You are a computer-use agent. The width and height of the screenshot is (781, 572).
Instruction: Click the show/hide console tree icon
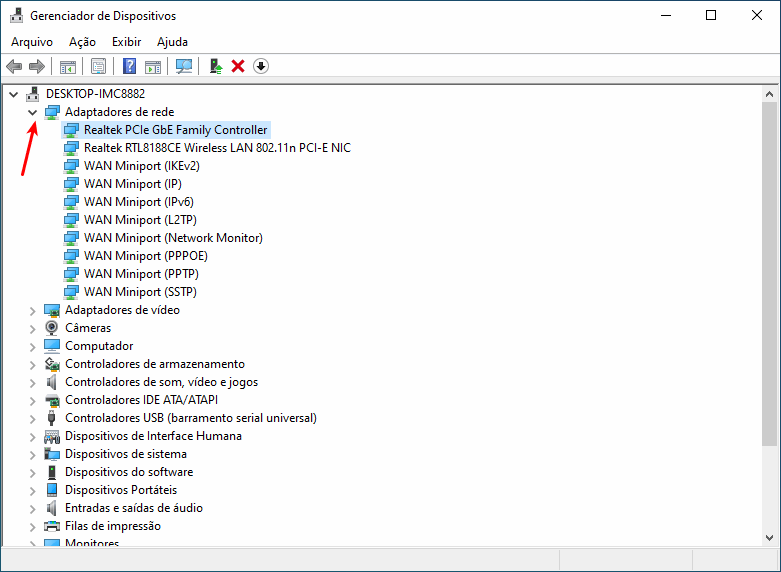coord(68,66)
